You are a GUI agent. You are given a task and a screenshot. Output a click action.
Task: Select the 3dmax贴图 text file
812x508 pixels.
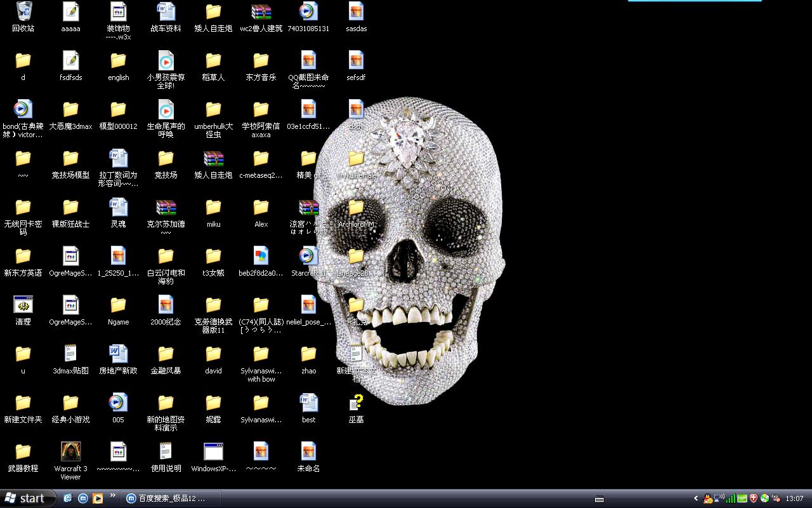point(70,354)
